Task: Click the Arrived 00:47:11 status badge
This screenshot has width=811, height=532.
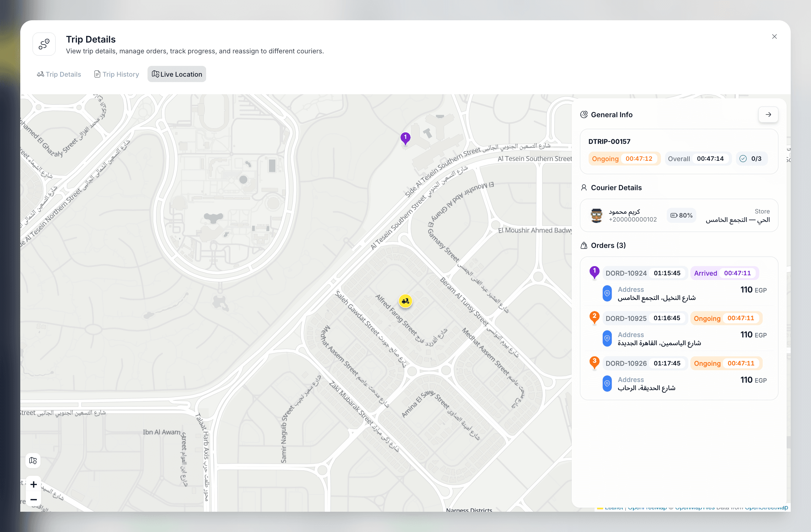Action: [x=724, y=273]
